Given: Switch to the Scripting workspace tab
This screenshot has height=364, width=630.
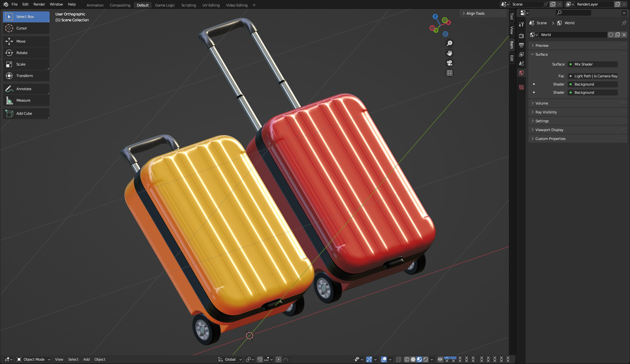Looking at the screenshot, I should pos(189,5).
